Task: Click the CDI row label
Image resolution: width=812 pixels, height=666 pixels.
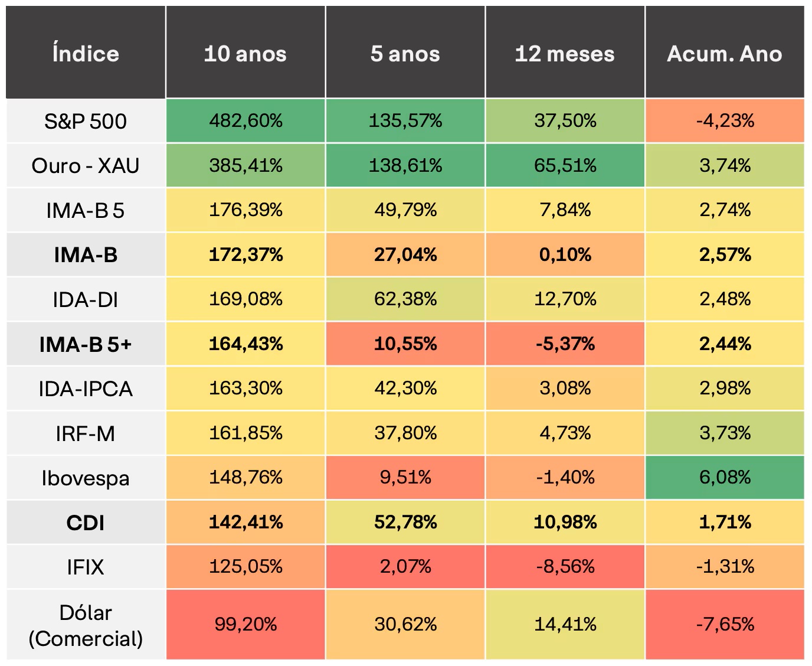Action: [86, 523]
